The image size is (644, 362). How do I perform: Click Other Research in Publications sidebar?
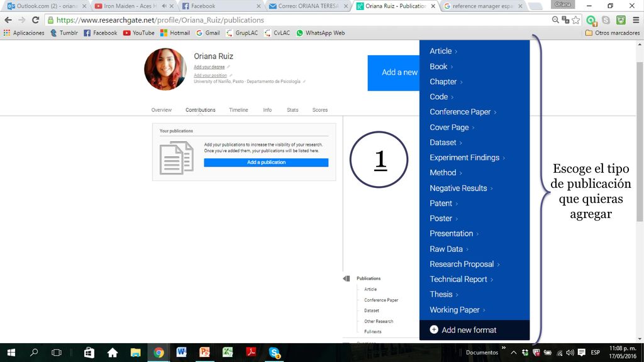[379, 321]
